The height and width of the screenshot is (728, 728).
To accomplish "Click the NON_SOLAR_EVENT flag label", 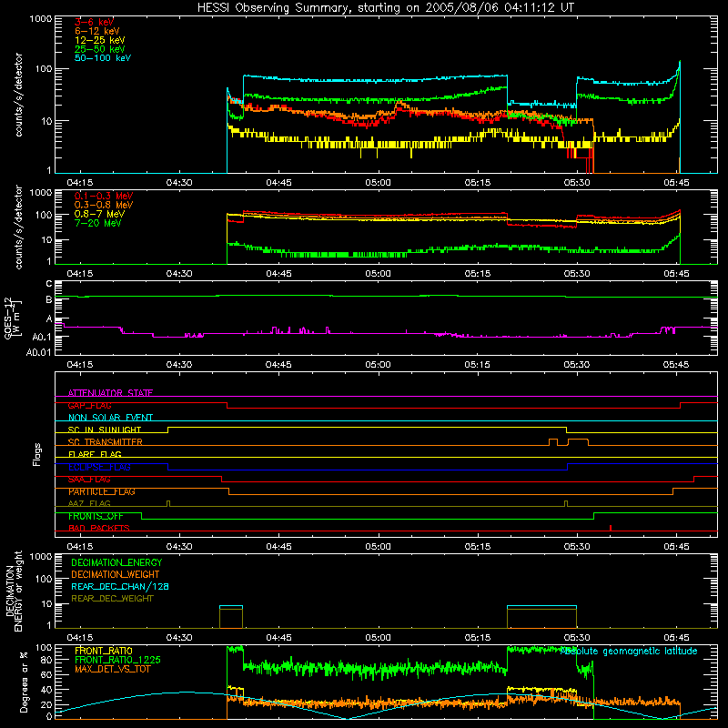I will pos(110,418).
